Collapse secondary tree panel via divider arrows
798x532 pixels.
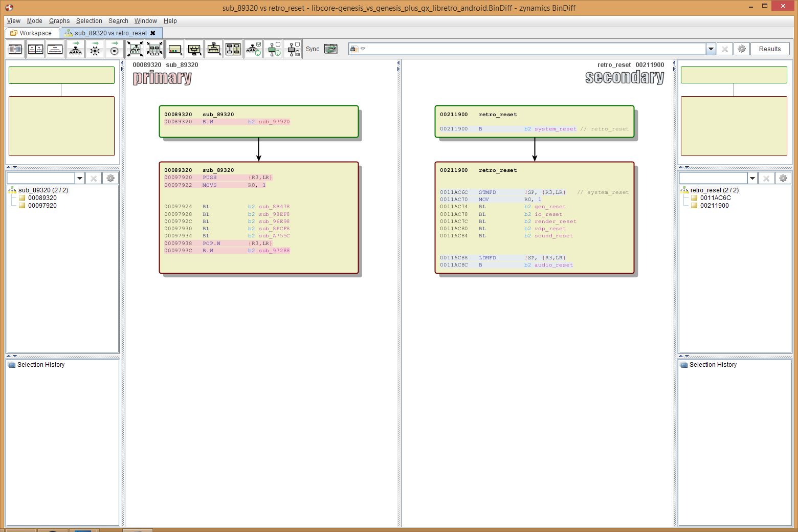(684, 356)
